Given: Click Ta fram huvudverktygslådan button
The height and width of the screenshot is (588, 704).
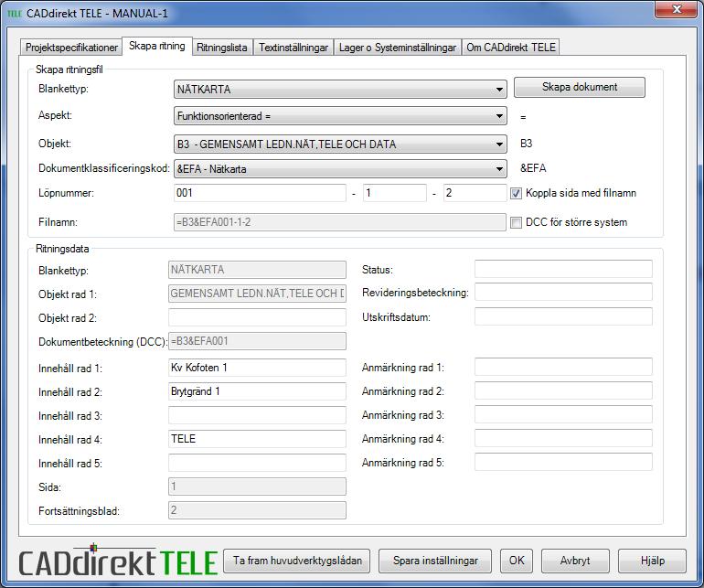Looking at the screenshot, I should (297, 561).
